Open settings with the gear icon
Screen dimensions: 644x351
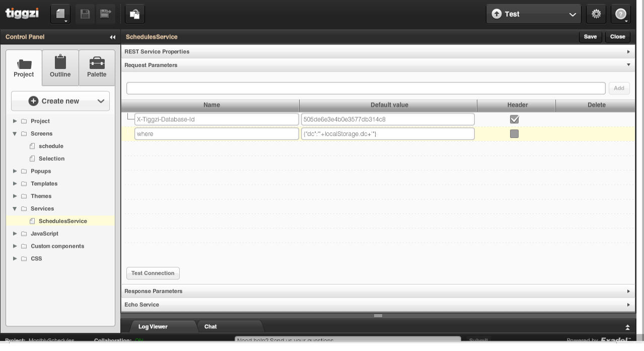pyautogui.click(x=596, y=14)
